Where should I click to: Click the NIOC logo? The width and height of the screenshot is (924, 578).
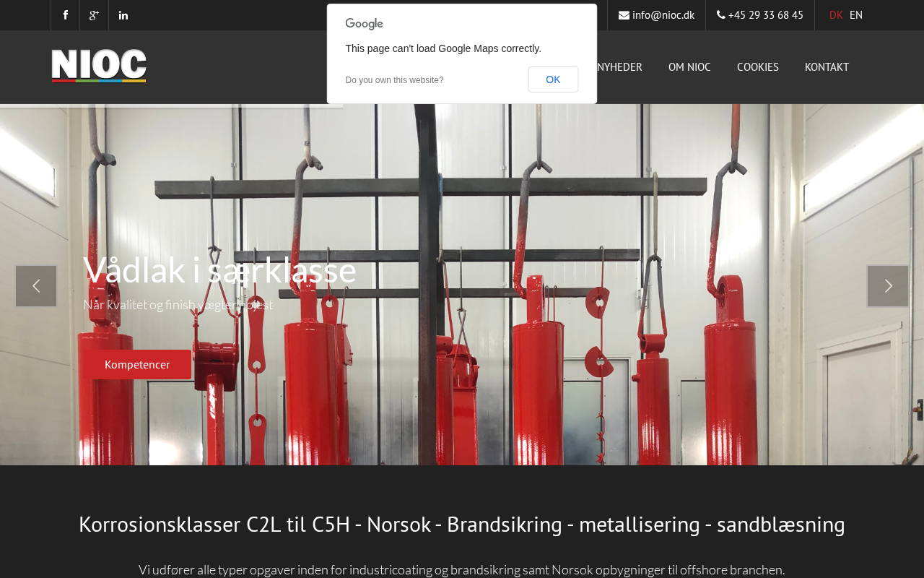pyautogui.click(x=99, y=66)
